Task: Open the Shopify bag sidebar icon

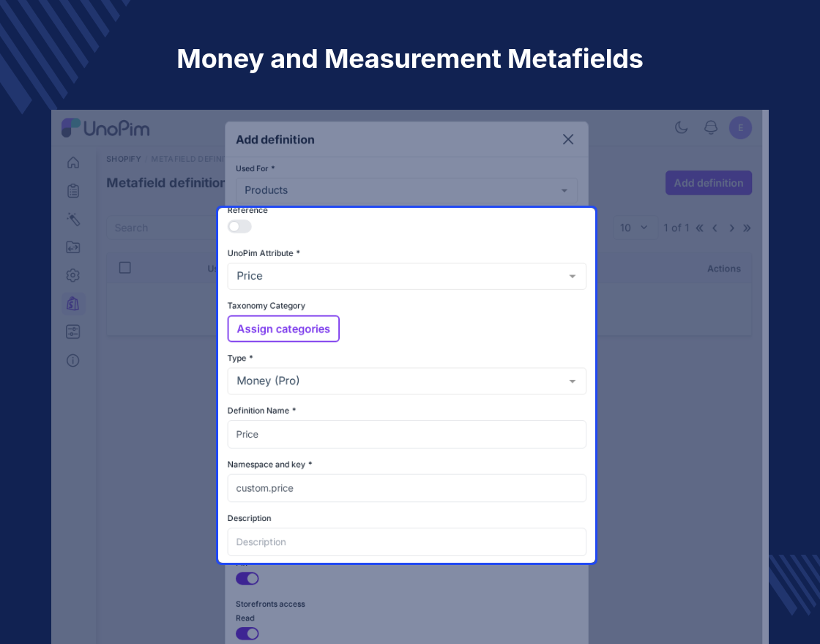Action: tap(73, 304)
